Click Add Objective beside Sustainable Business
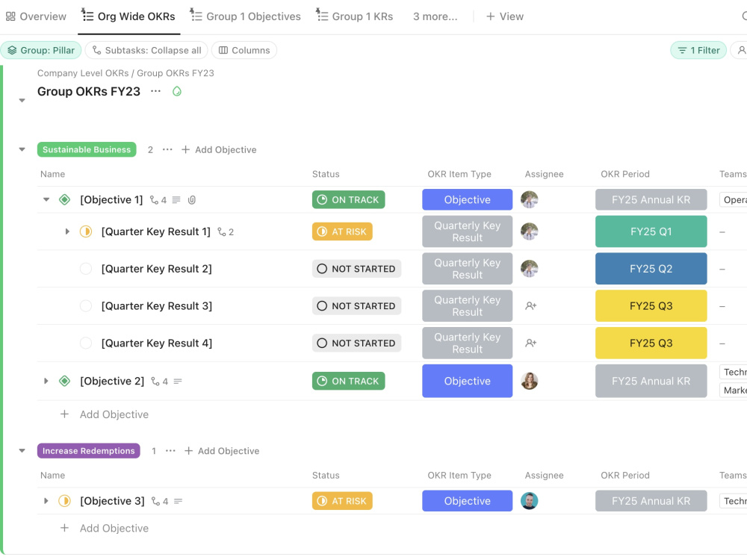 pyautogui.click(x=219, y=150)
